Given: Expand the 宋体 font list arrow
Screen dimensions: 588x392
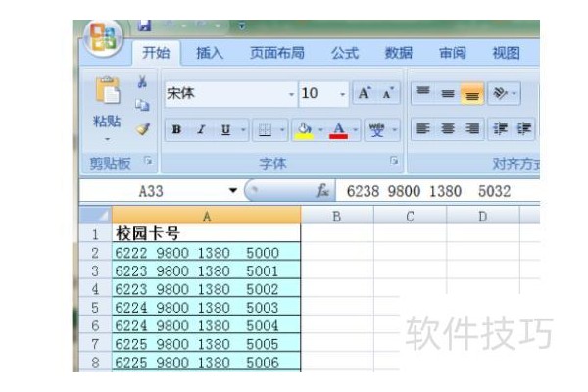Looking at the screenshot, I should (x=292, y=94).
